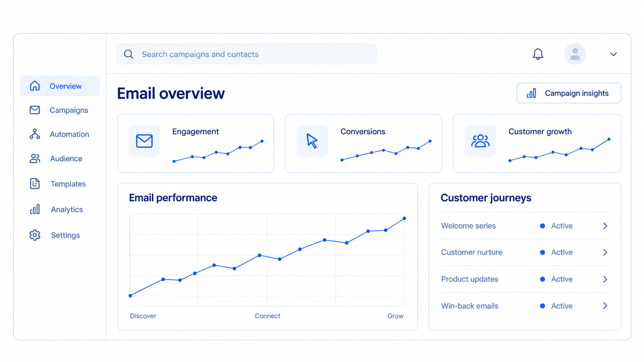Open the Product updates journey
Screen dimensions: 644x362
(525, 279)
